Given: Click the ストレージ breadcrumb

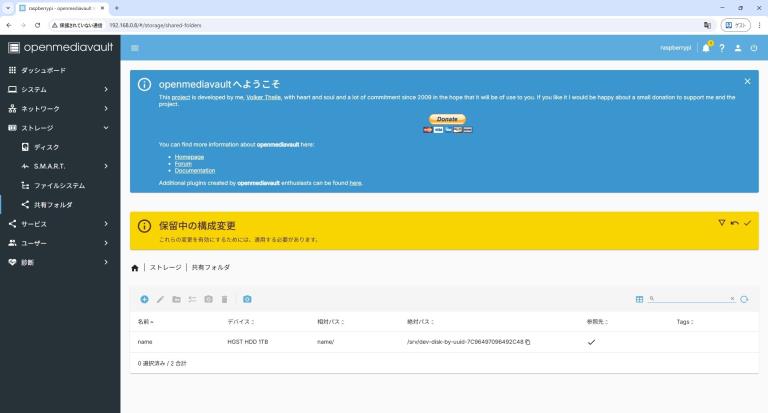Looking at the screenshot, I should coord(166,267).
